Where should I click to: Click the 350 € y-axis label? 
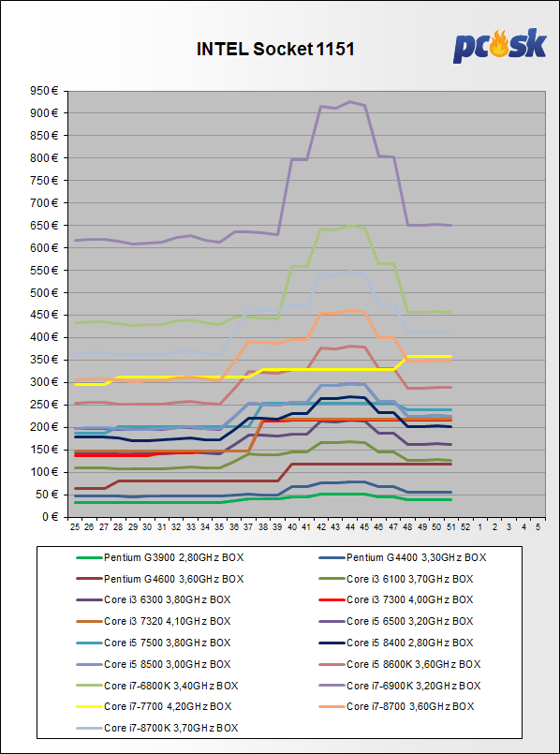[46, 360]
